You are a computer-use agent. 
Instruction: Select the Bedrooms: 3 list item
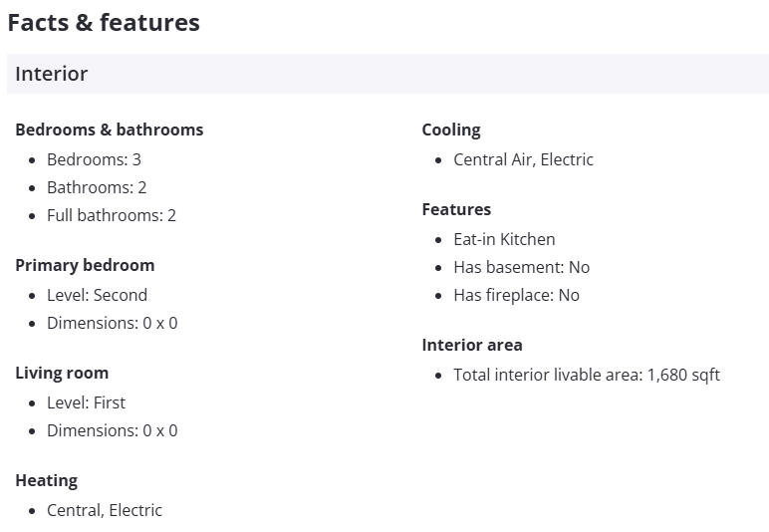[x=94, y=159]
